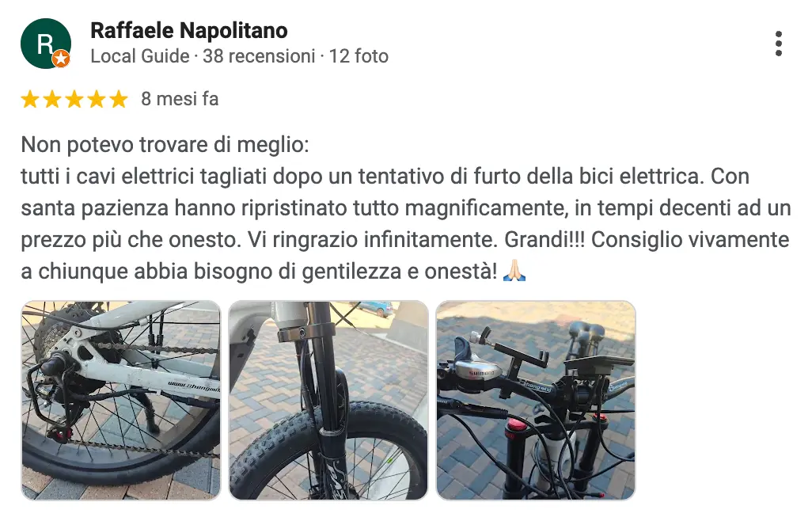Open the front fork and tire photo
The image size is (812, 521).
(x=328, y=400)
